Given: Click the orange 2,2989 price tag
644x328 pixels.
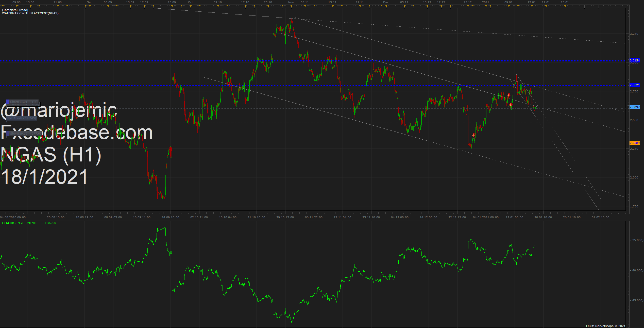Looking at the screenshot, I should (x=635, y=143).
